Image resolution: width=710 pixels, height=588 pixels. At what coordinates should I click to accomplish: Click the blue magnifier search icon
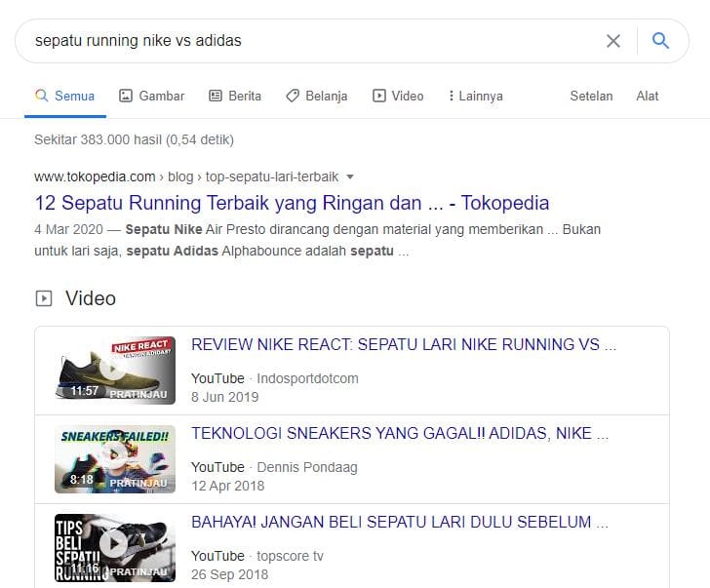[660, 41]
